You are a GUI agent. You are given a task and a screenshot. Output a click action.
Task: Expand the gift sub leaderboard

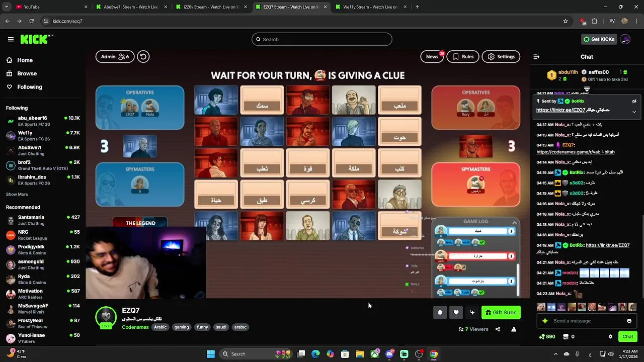pyautogui.click(x=587, y=89)
